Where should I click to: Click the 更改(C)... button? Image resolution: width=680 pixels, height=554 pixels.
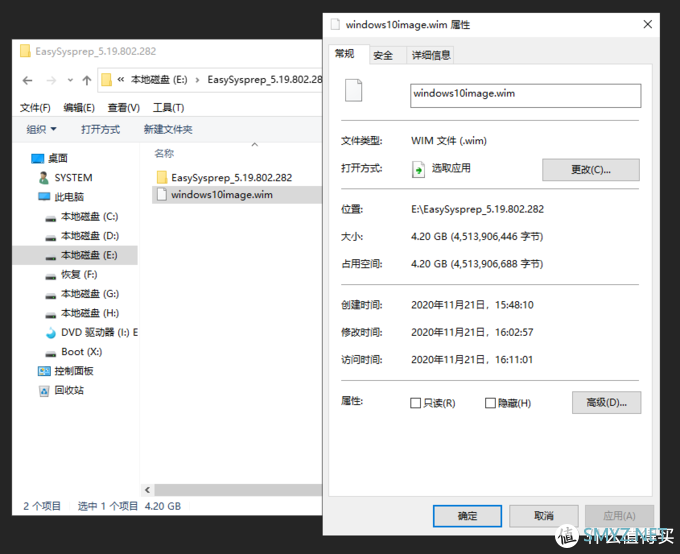coord(590,169)
